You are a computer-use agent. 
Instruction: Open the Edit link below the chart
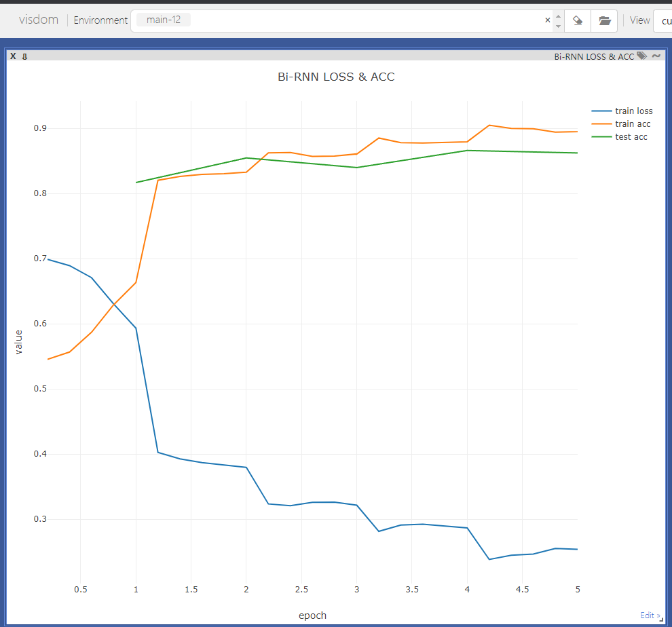click(x=649, y=615)
